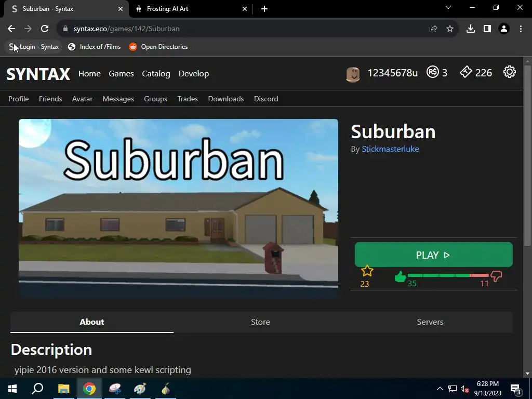Close the Frosting: AI Art tab
This screenshot has height=399, width=532.
click(245, 9)
